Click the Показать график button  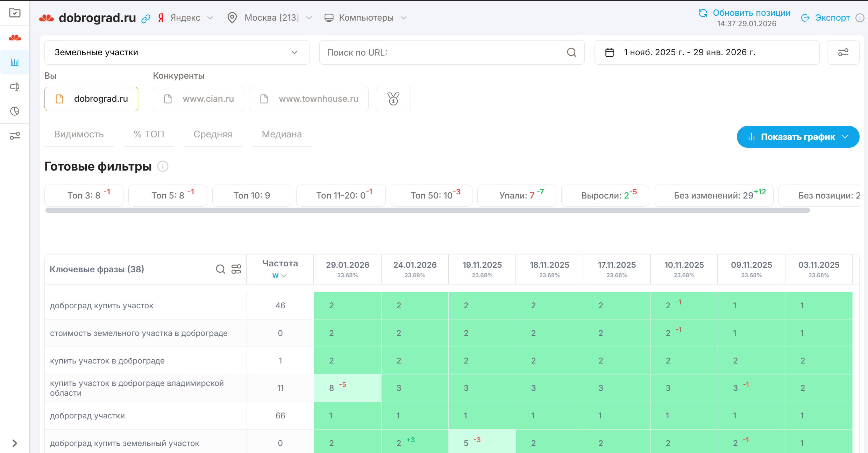coord(798,137)
